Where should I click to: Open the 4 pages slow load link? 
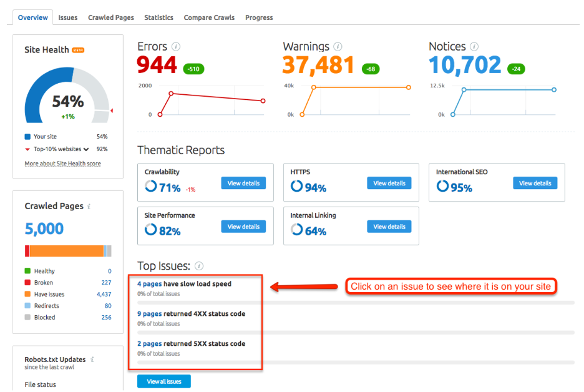(x=150, y=284)
